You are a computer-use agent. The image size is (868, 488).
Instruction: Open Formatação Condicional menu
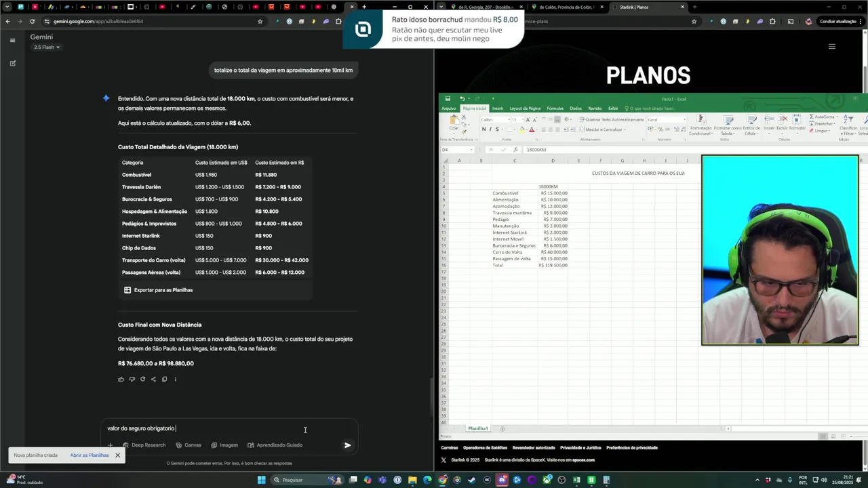click(x=701, y=125)
